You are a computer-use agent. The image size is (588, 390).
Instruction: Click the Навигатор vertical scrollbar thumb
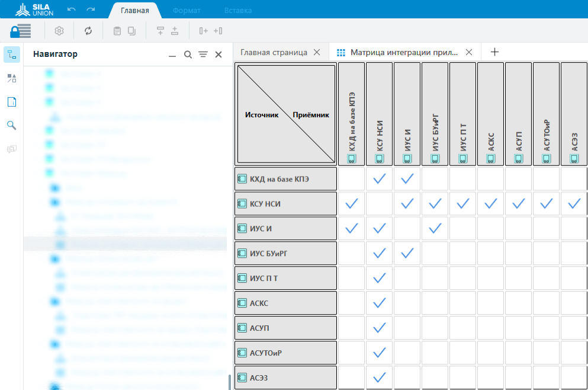[230, 382]
